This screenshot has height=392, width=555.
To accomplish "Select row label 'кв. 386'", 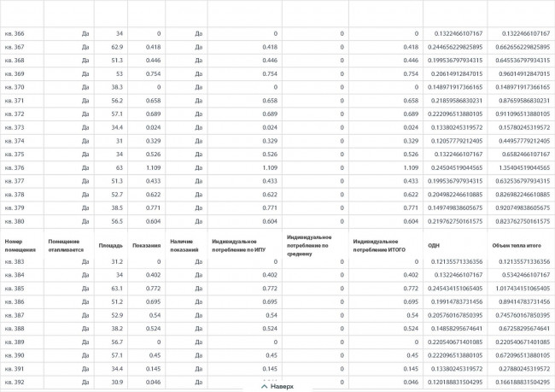I will point(15,301).
